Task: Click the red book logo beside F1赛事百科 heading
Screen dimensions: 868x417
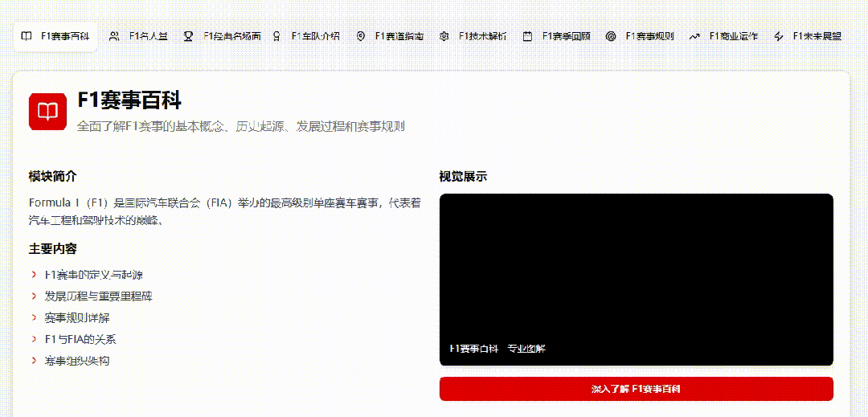Action: click(47, 112)
